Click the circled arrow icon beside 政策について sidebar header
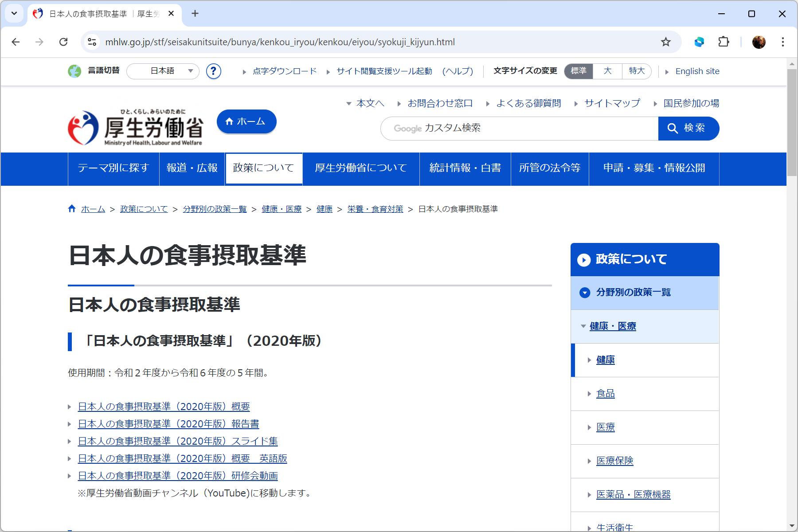This screenshot has height=532, width=798. pos(584,260)
